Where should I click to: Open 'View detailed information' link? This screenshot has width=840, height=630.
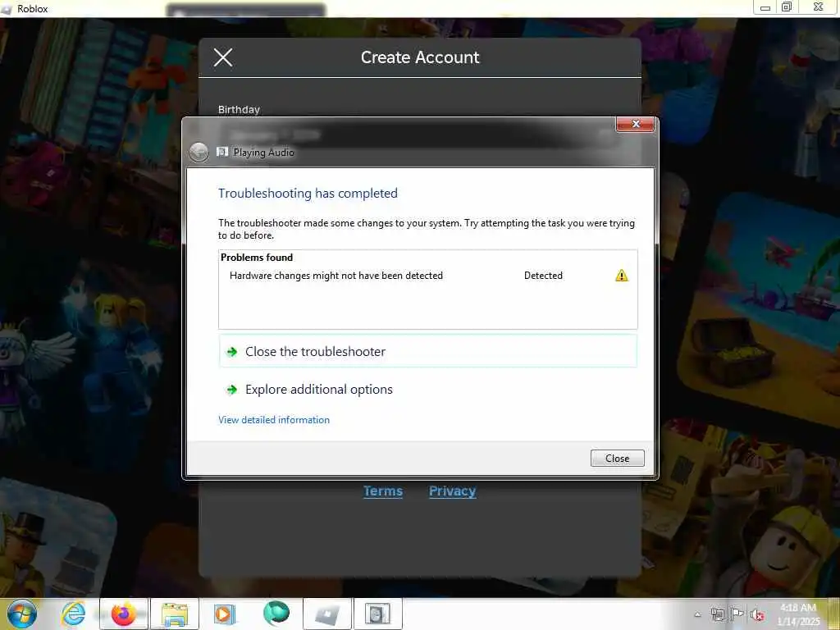tap(274, 420)
